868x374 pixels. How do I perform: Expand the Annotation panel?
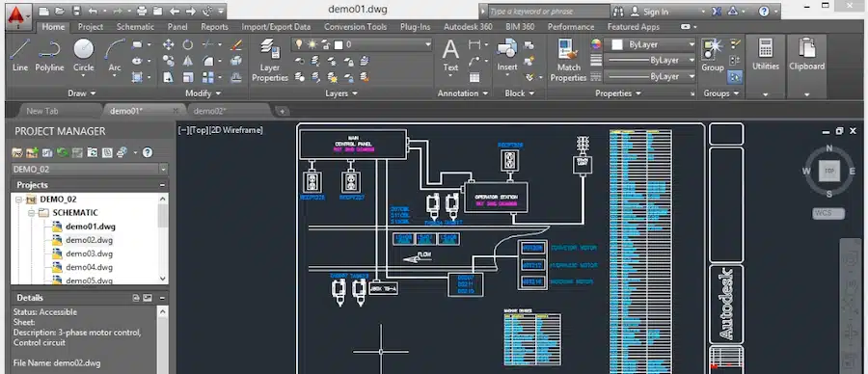[x=463, y=93]
